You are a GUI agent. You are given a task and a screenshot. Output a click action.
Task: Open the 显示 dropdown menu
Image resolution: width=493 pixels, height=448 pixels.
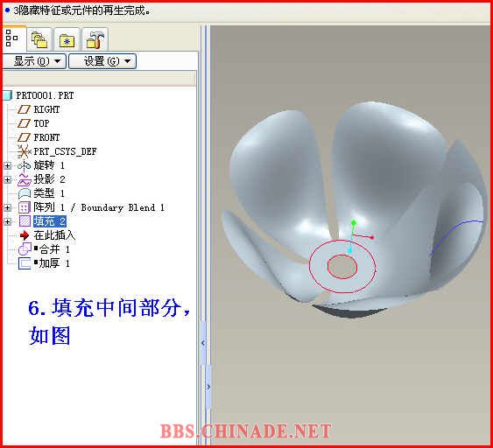point(34,61)
